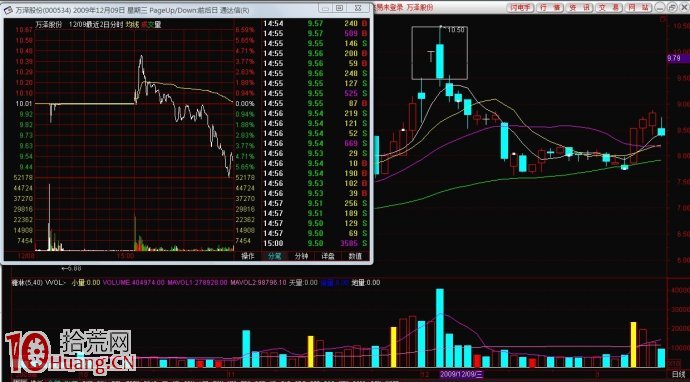
Task: Click the 成交量 label in popup header
Action: (x=151, y=25)
